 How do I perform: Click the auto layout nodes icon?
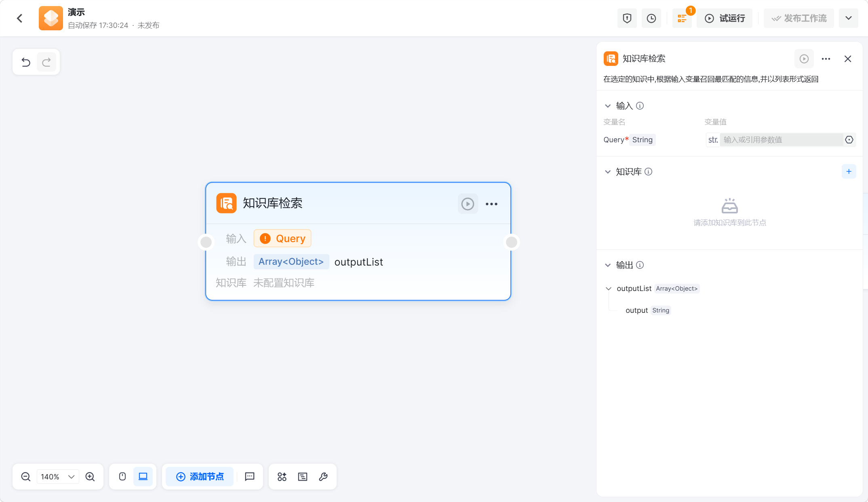(x=282, y=477)
